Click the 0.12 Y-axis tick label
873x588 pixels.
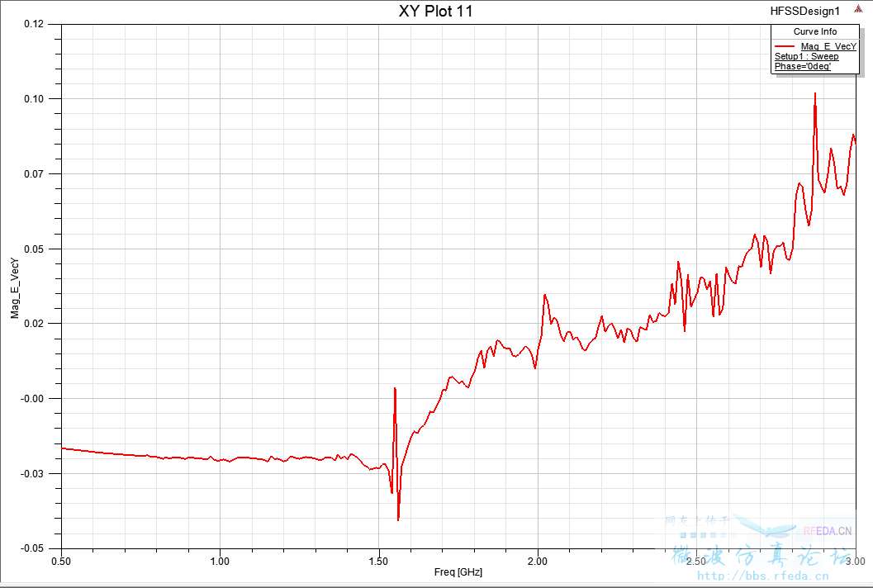tap(34, 25)
